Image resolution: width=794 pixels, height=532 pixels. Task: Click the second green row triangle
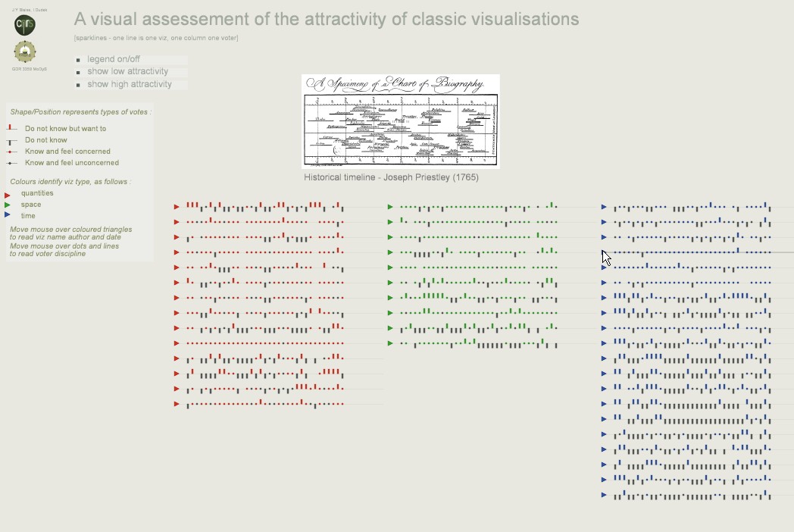[x=390, y=222]
